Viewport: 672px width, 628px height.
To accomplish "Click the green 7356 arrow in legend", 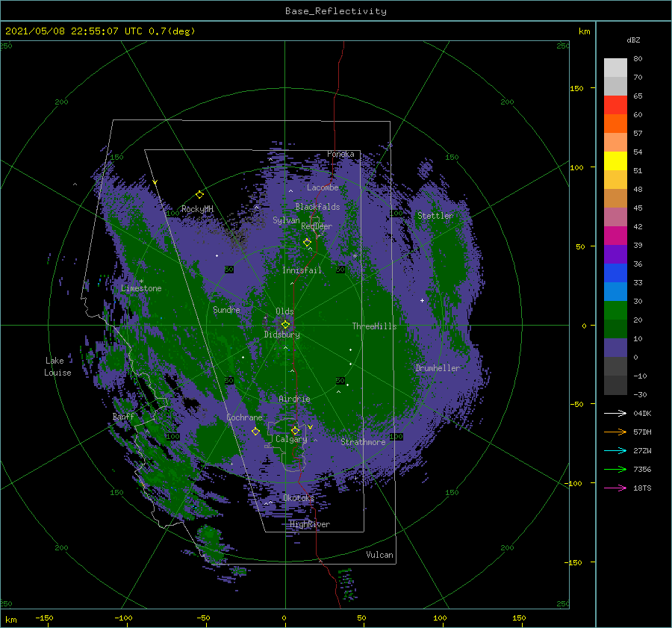I will (x=615, y=470).
